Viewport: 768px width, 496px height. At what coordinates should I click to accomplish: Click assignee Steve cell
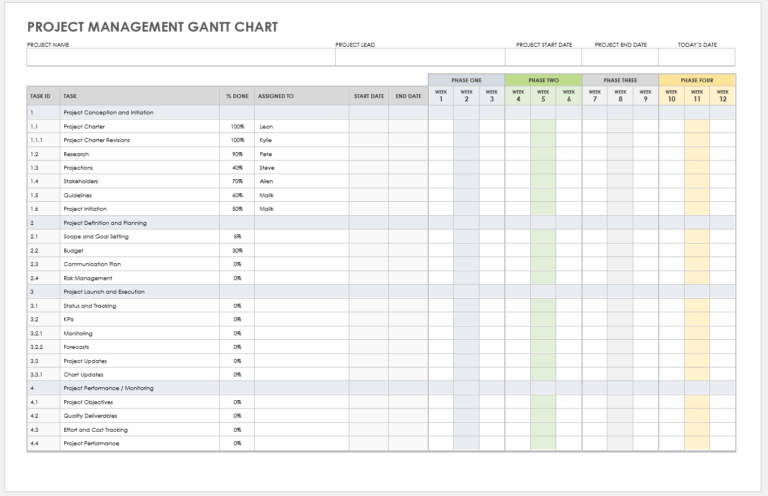point(302,167)
